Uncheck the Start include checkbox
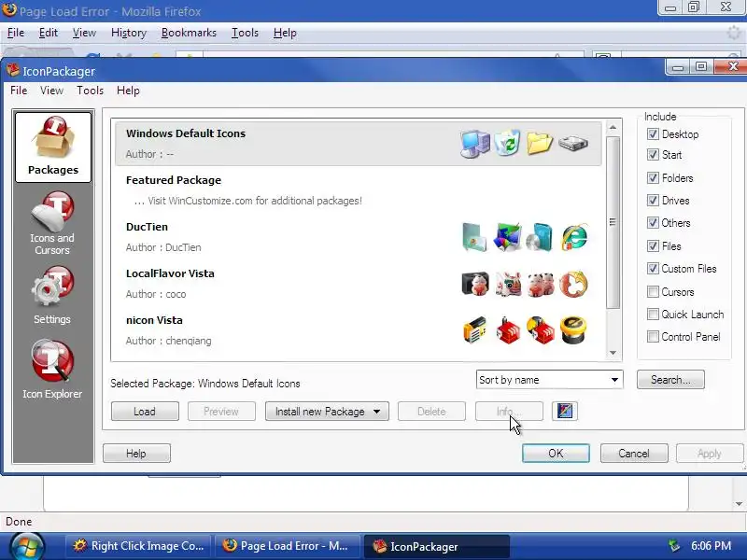The height and width of the screenshot is (560, 747). (653, 155)
